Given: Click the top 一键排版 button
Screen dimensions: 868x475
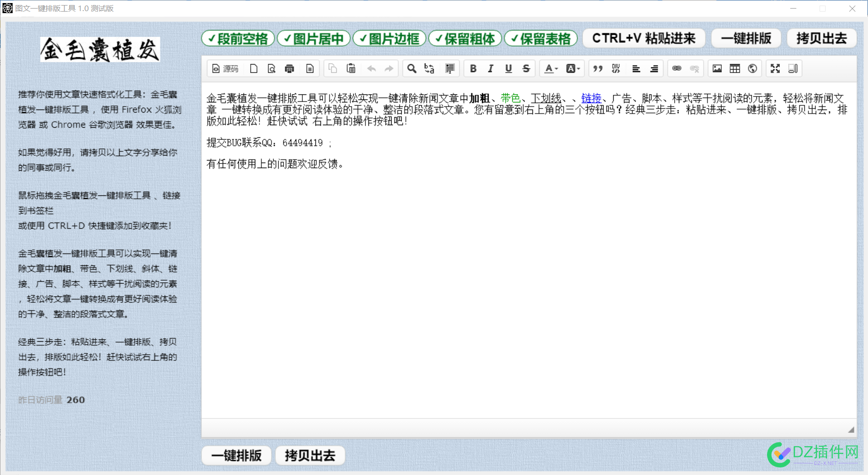Looking at the screenshot, I should [x=746, y=38].
